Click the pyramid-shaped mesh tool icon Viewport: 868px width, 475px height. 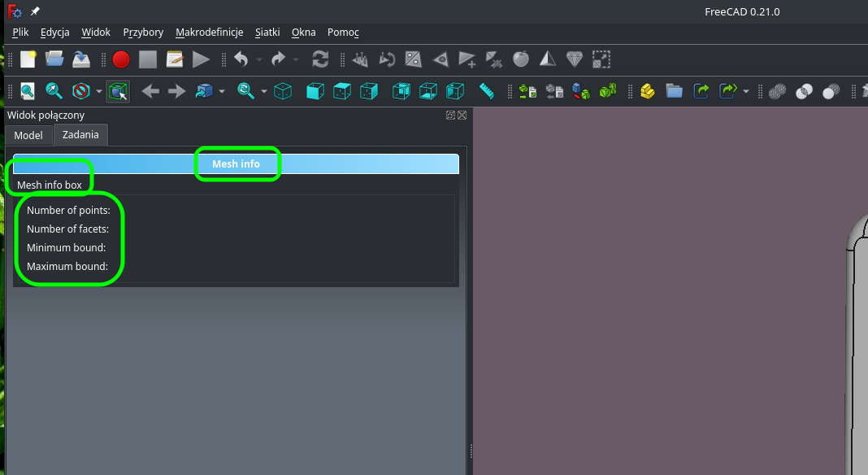(x=548, y=59)
